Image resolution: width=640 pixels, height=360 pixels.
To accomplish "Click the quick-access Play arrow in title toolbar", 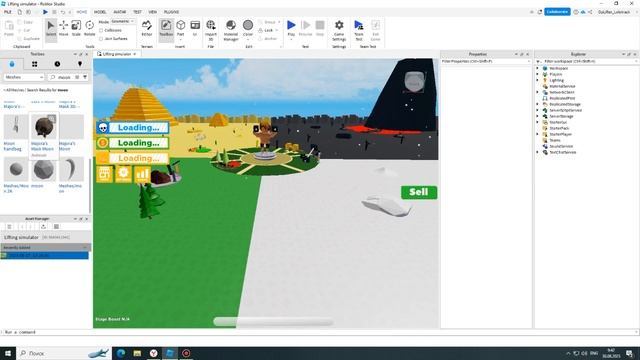I will click(45, 12).
